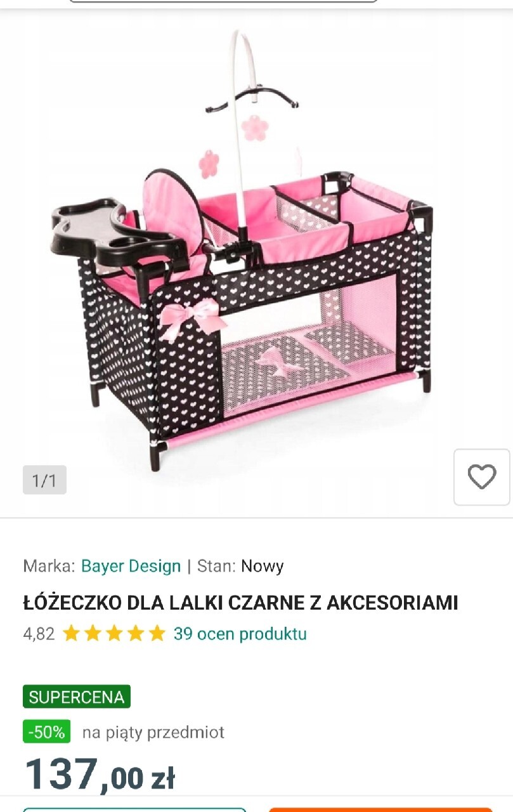Click the search field at top
This screenshot has width=513, height=812.
click(x=223, y=1)
